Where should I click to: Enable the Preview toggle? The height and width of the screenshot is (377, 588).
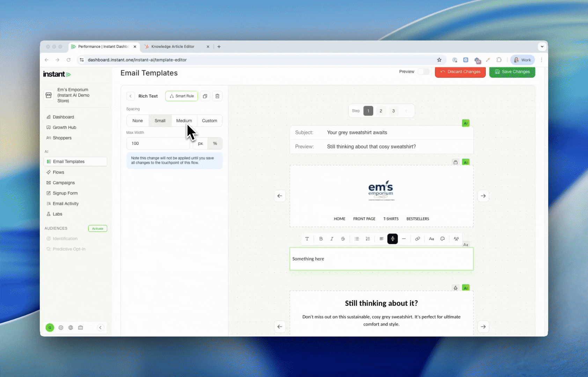pos(423,72)
